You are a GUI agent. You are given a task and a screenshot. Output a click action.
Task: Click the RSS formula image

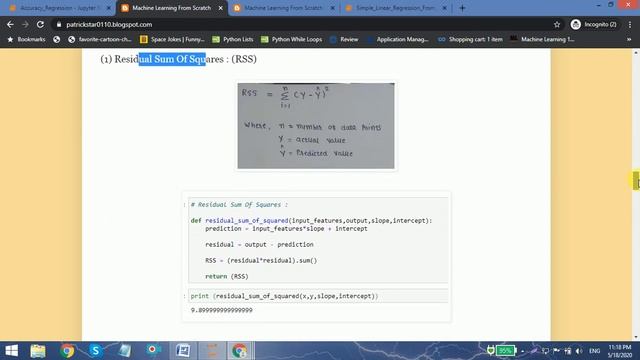pos(316,126)
